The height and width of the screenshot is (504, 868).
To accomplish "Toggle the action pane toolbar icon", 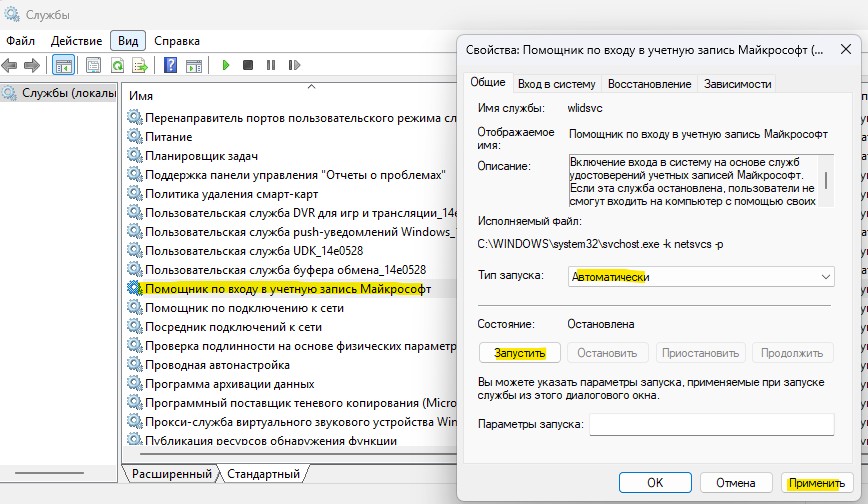I will (x=194, y=65).
